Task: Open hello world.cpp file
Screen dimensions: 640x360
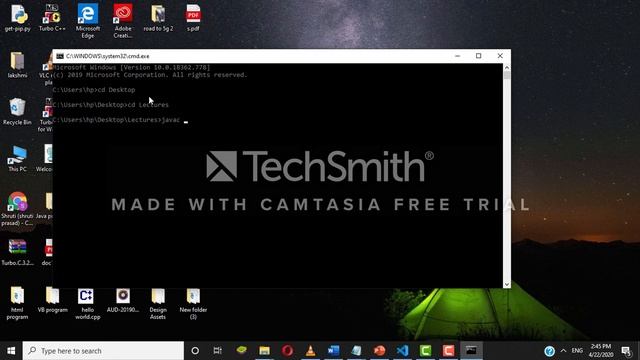Action: coord(87,303)
